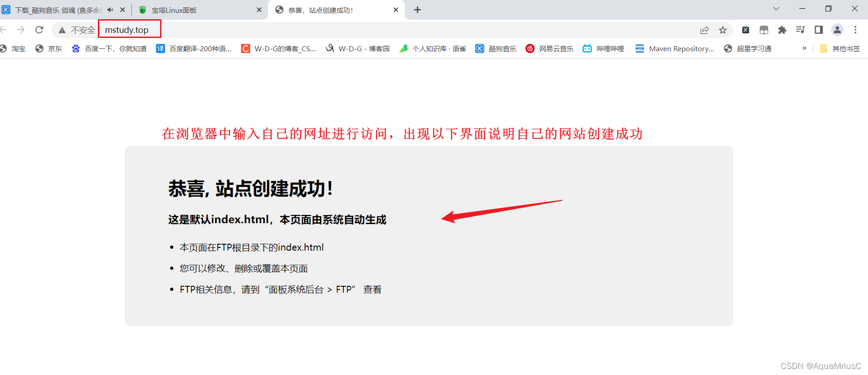
Task: Open 超星学习通 bookmark
Action: 748,48
